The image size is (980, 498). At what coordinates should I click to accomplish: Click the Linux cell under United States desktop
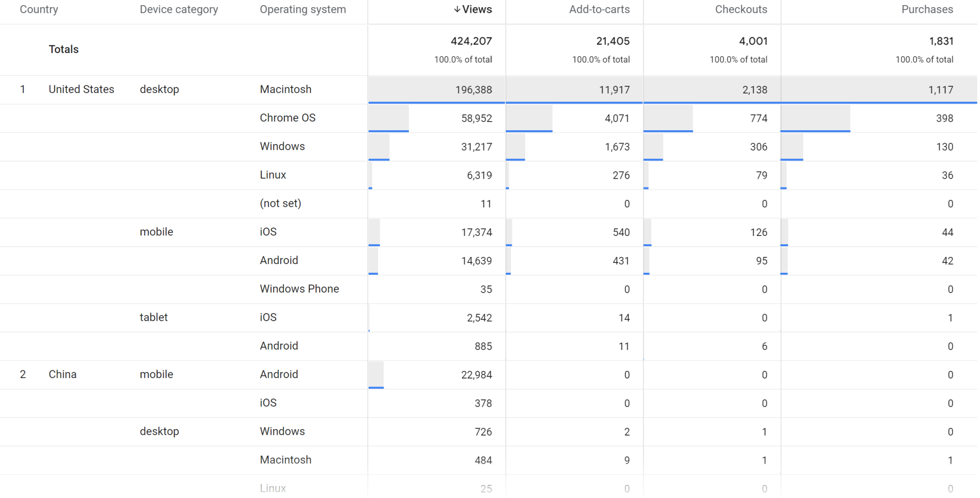[x=273, y=175]
